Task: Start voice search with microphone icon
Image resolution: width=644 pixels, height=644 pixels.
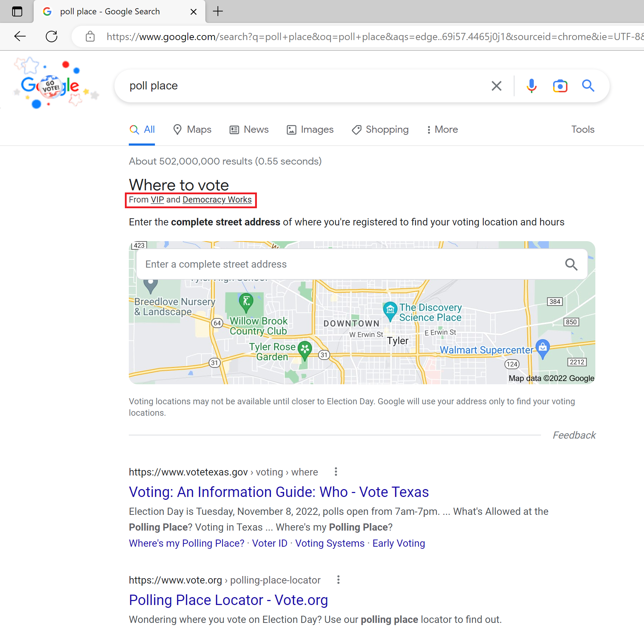Action: (532, 86)
